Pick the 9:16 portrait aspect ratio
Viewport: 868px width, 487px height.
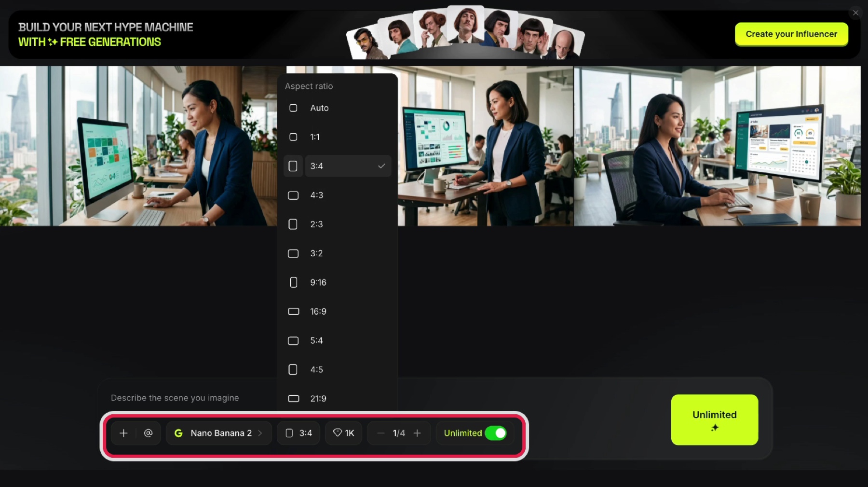(337, 282)
